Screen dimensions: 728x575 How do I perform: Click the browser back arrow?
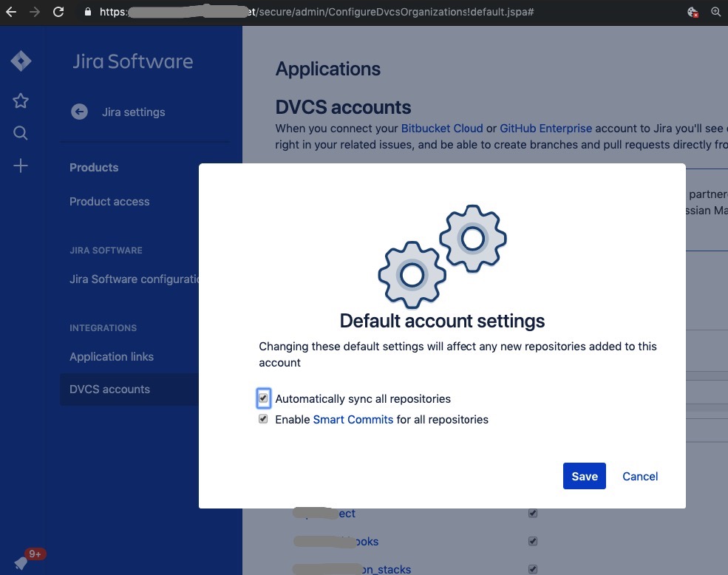[x=11, y=12]
